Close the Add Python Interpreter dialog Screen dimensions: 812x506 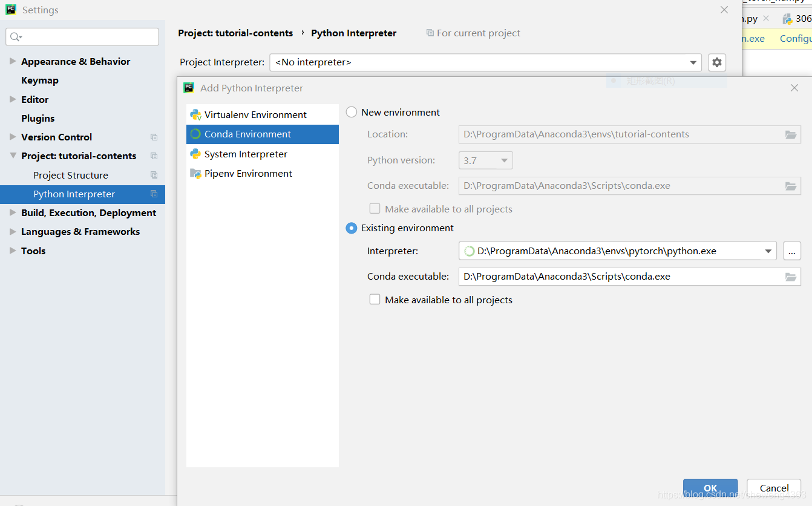[794, 88]
